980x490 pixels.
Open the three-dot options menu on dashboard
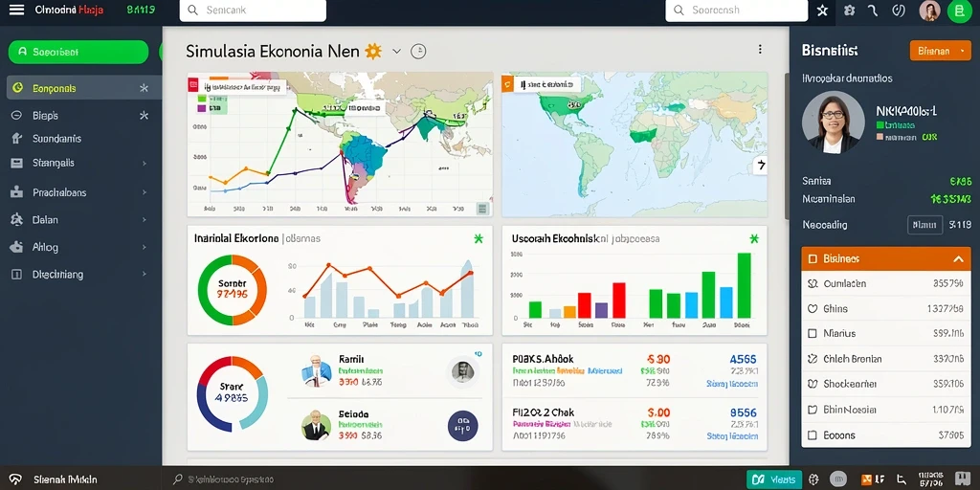(x=760, y=50)
